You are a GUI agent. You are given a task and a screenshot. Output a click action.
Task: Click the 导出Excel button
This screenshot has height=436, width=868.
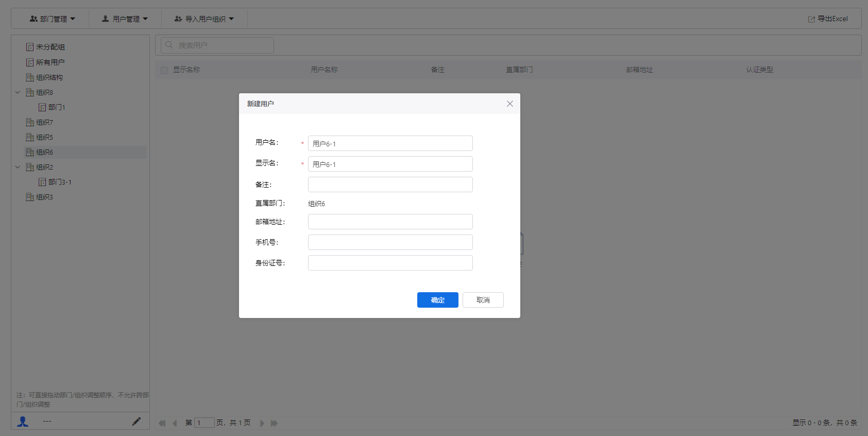pos(828,19)
